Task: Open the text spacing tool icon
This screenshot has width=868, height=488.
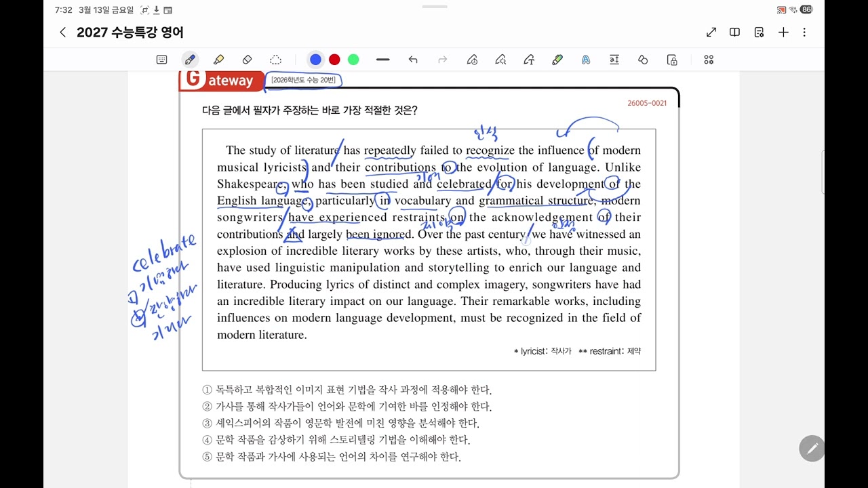Action: pyautogui.click(x=614, y=60)
